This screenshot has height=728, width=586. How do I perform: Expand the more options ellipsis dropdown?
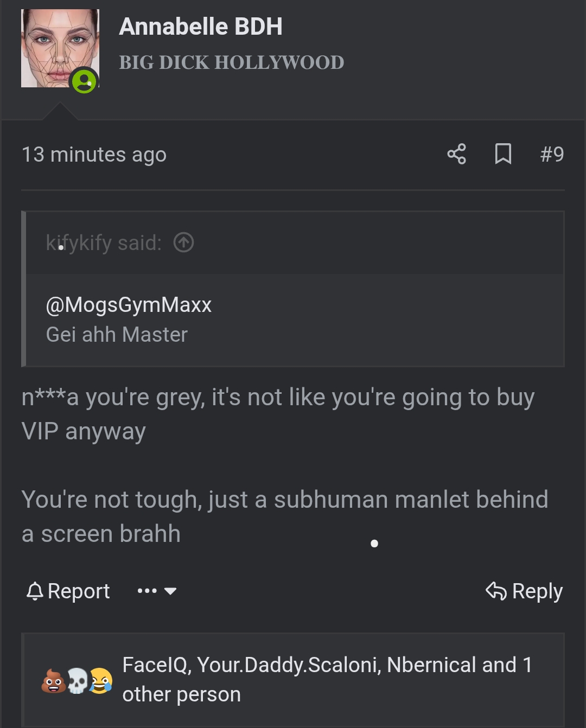[157, 591]
